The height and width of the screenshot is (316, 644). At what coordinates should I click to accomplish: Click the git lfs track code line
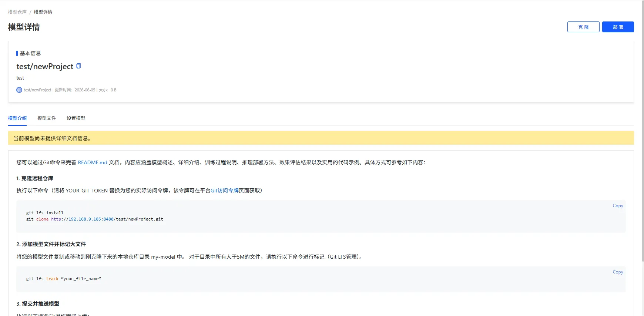[63, 279]
